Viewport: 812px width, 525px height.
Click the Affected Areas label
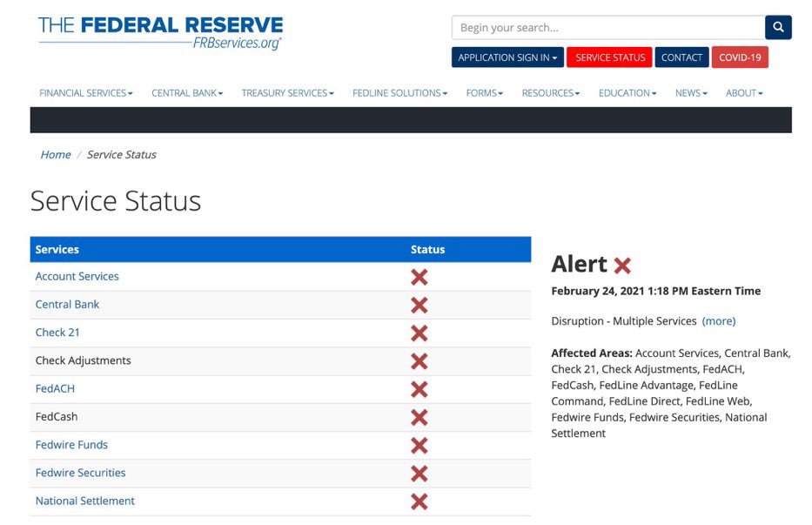(592, 353)
